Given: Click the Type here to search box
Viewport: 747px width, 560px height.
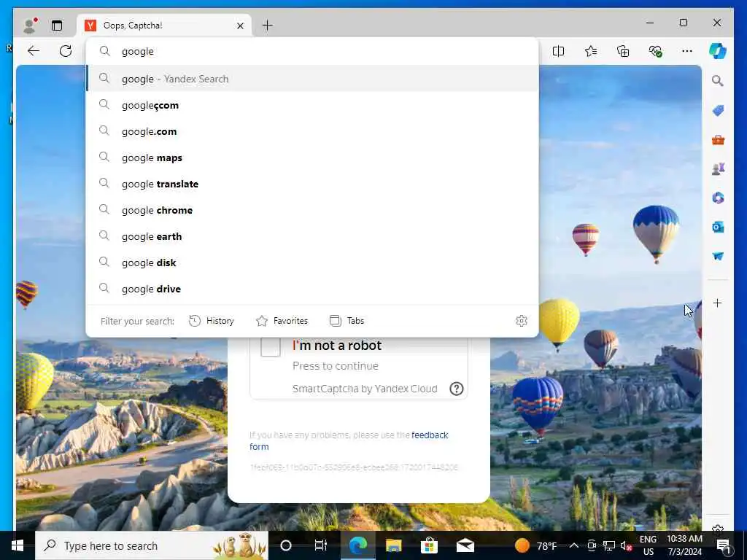Looking at the screenshot, I should click(x=152, y=545).
